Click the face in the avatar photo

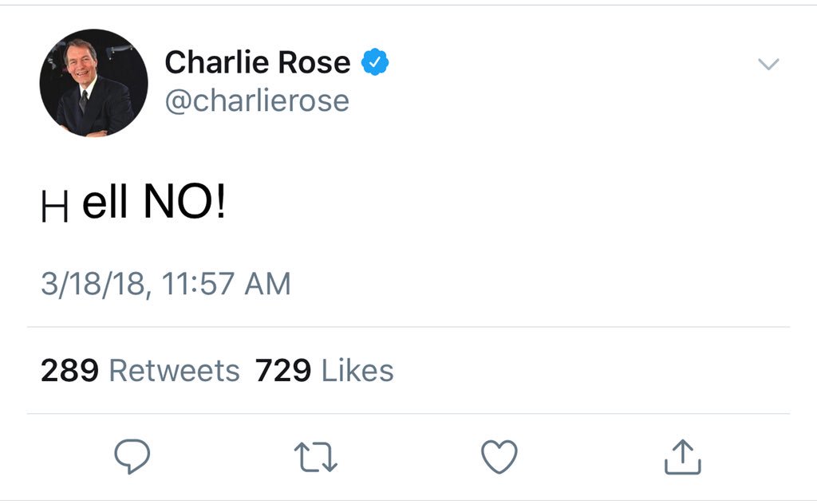tap(81, 61)
